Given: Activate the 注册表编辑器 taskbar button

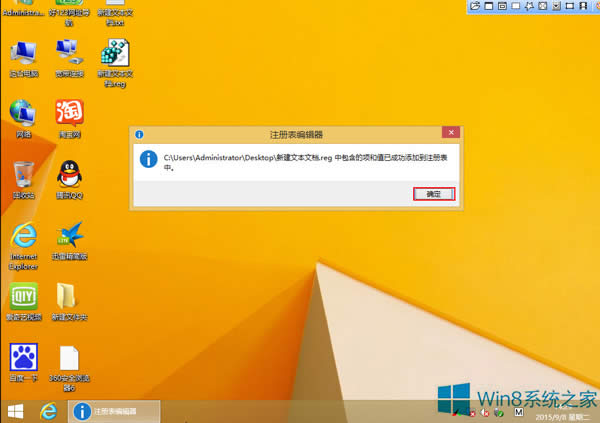Looking at the screenshot, I should point(114,412).
